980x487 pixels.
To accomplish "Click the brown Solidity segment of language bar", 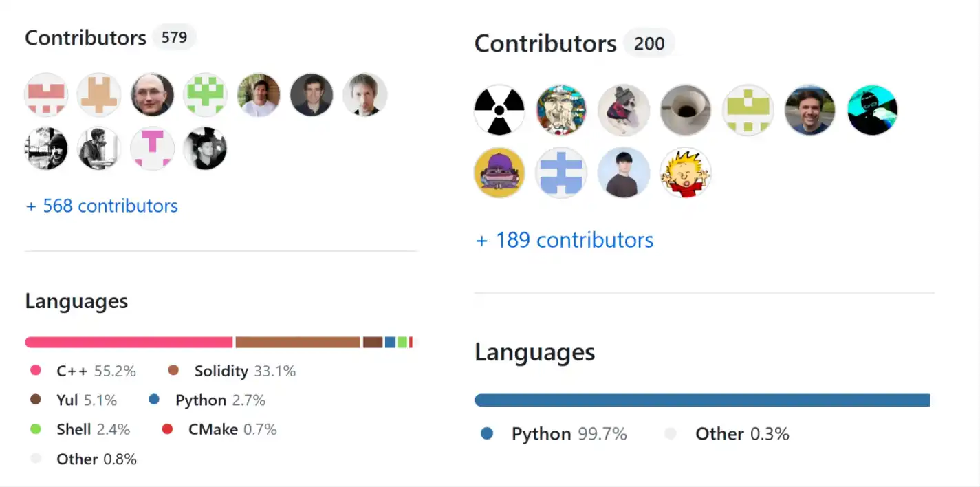I will [297, 342].
